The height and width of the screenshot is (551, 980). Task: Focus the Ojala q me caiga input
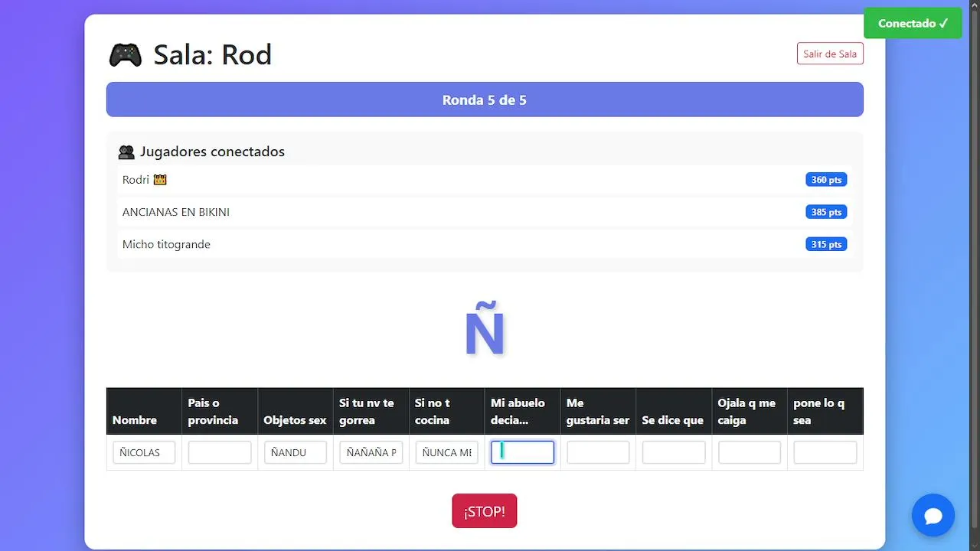[750, 452]
